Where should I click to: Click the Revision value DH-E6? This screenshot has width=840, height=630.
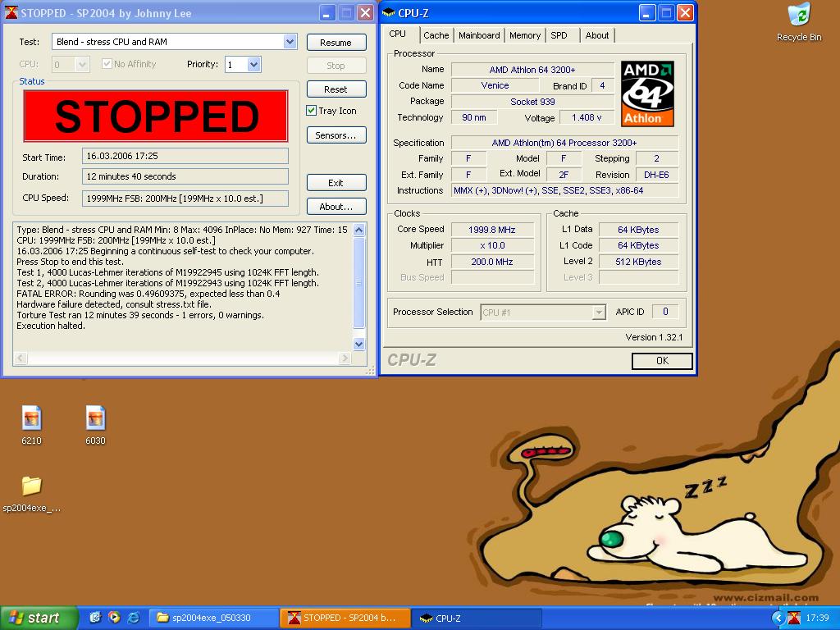point(657,175)
